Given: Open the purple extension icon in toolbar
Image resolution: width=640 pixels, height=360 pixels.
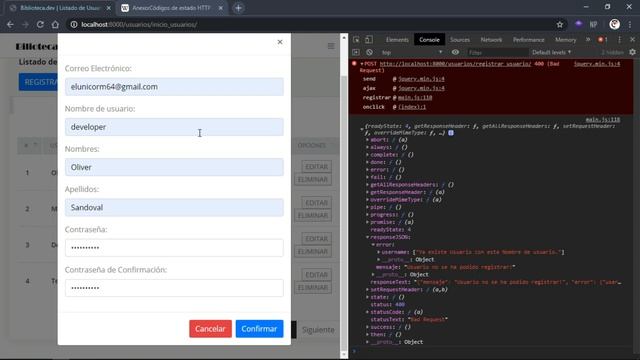Looking at the screenshot, I should click(578, 24).
